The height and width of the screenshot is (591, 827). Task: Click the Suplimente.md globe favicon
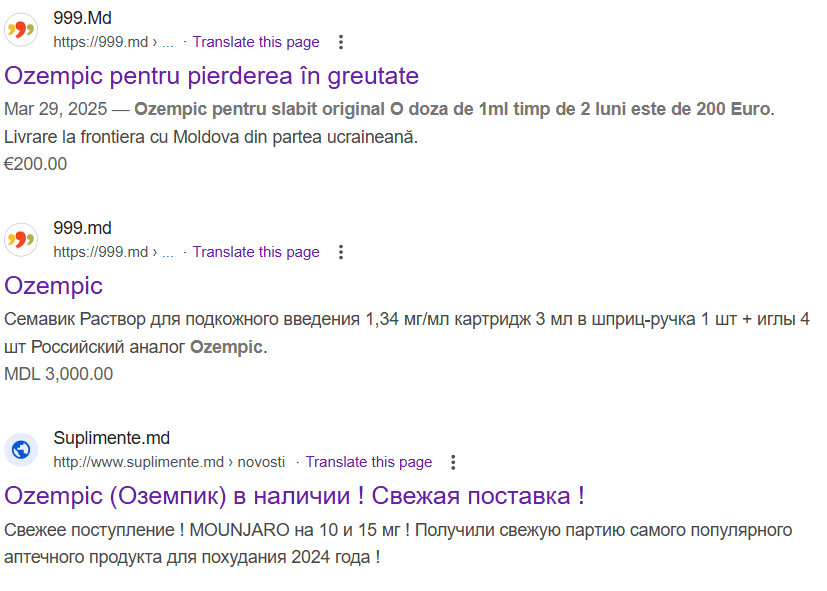(x=21, y=450)
